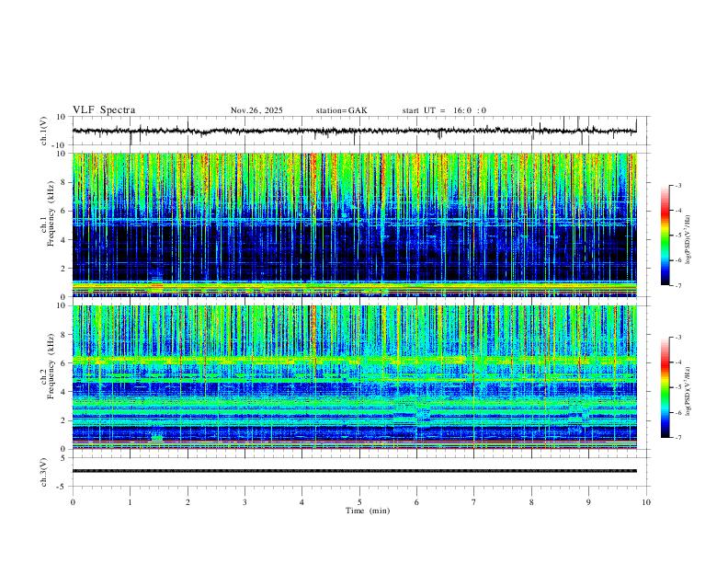728x563 pixels.
Task: Click the ch.2 spectrogram plot
Action: 354,377
